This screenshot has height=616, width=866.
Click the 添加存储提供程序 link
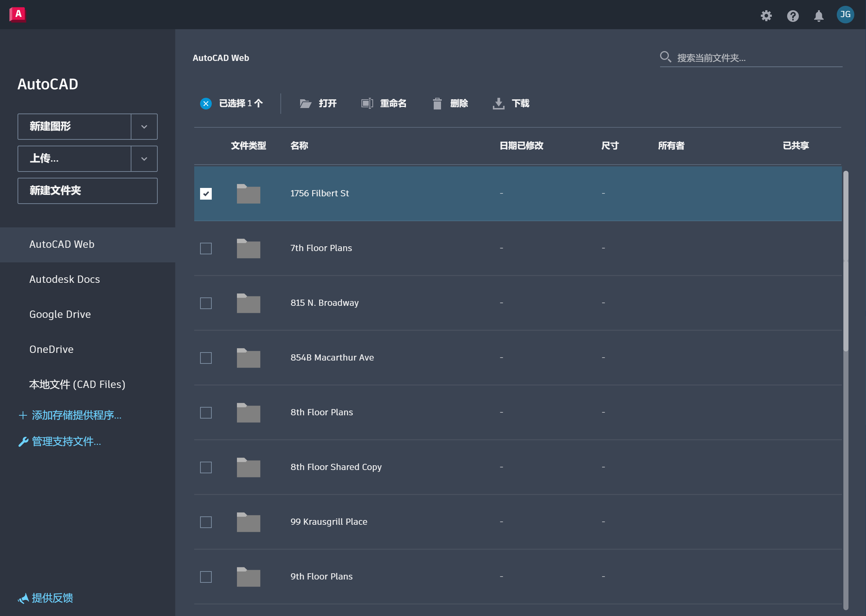[x=77, y=415]
